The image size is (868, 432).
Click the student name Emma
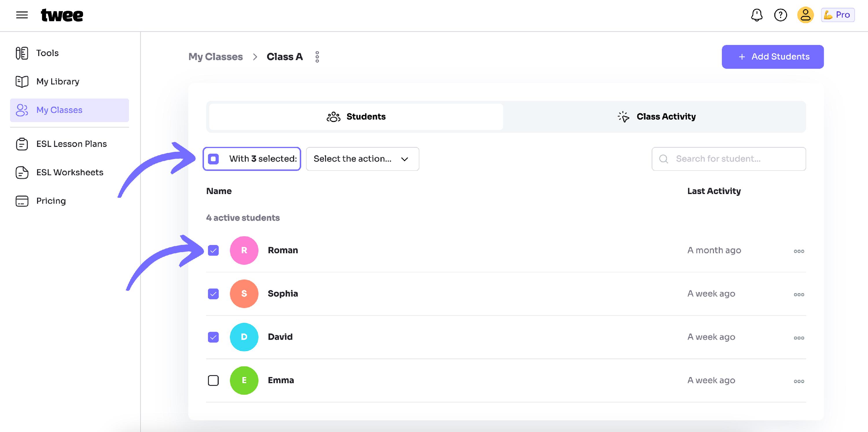click(281, 381)
